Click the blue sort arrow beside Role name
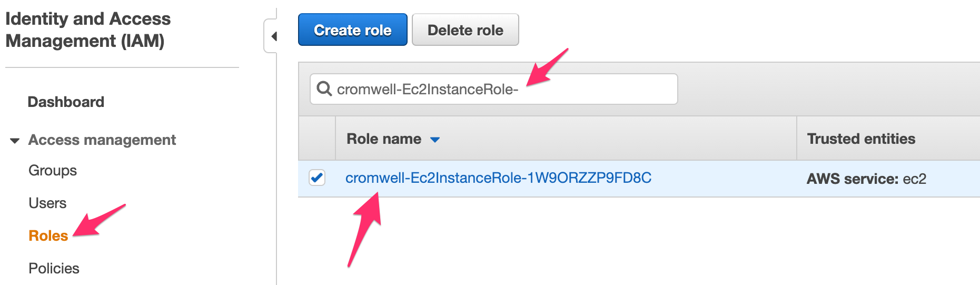This screenshot has height=285, width=980. (x=435, y=140)
